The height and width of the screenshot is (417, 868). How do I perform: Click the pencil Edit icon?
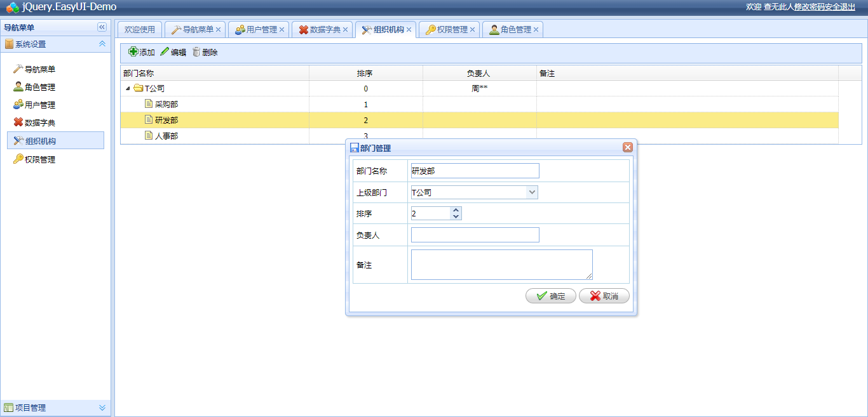(165, 52)
